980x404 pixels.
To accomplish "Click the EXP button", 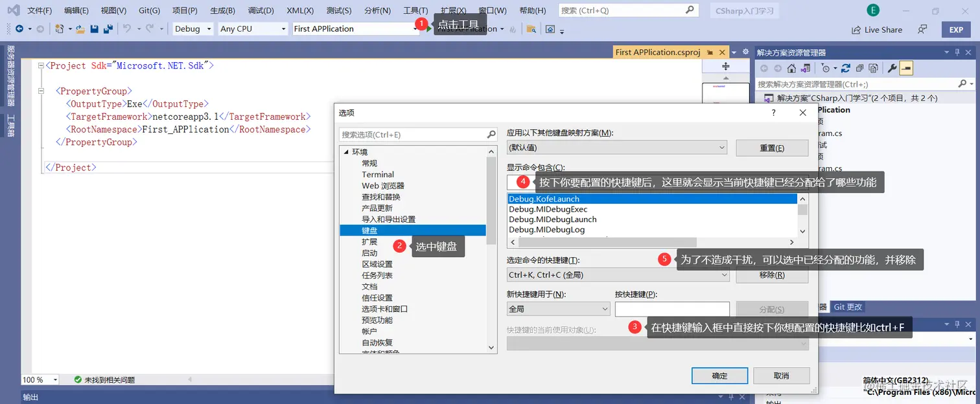I will pyautogui.click(x=956, y=29).
